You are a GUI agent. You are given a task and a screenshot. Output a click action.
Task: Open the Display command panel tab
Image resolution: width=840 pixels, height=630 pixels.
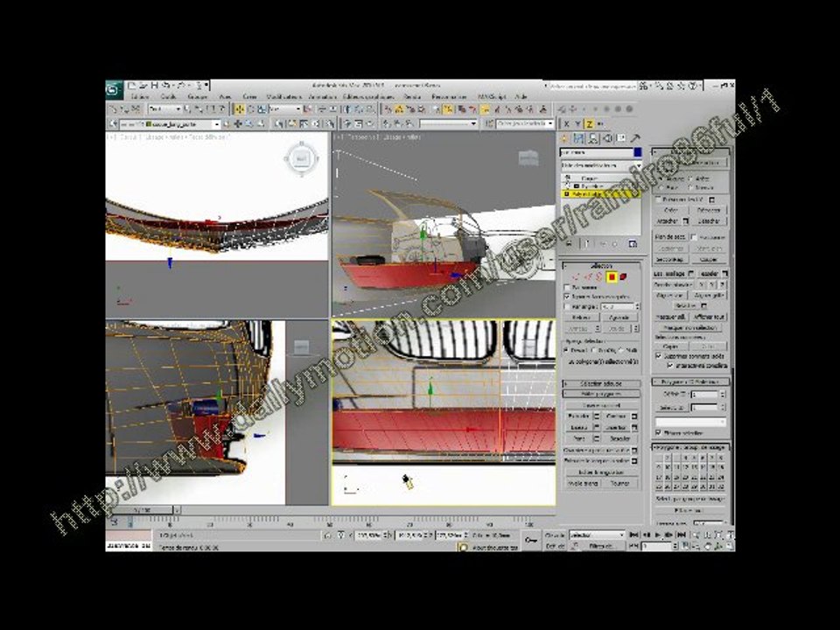coord(621,139)
